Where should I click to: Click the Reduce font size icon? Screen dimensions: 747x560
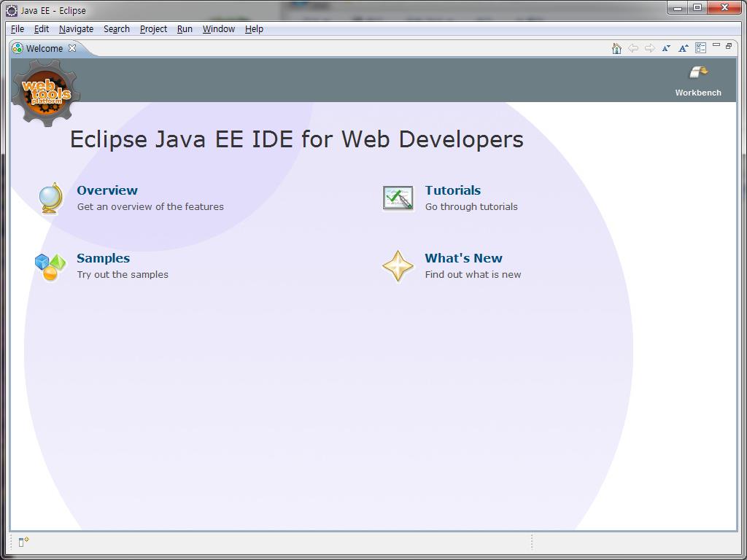tap(667, 48)
